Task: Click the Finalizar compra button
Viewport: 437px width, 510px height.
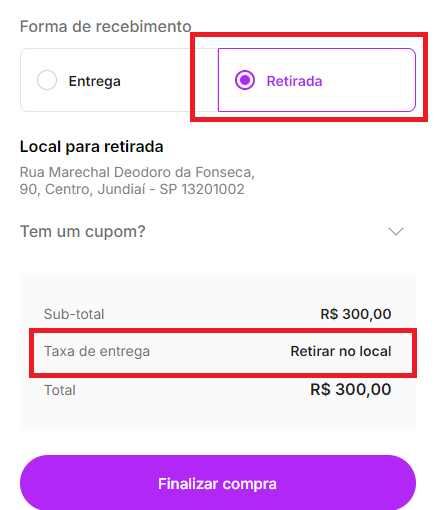Action: click(x=218, y=483)
